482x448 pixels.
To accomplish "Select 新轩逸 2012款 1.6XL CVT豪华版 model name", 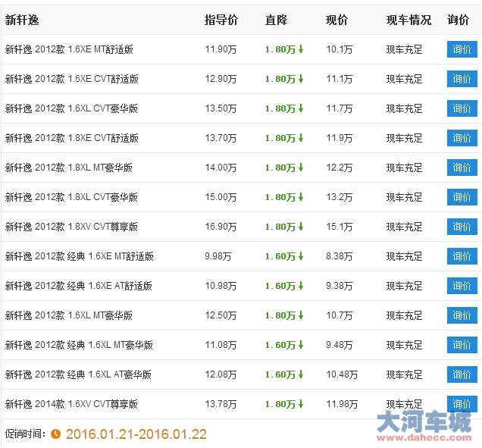I will 71,108.
